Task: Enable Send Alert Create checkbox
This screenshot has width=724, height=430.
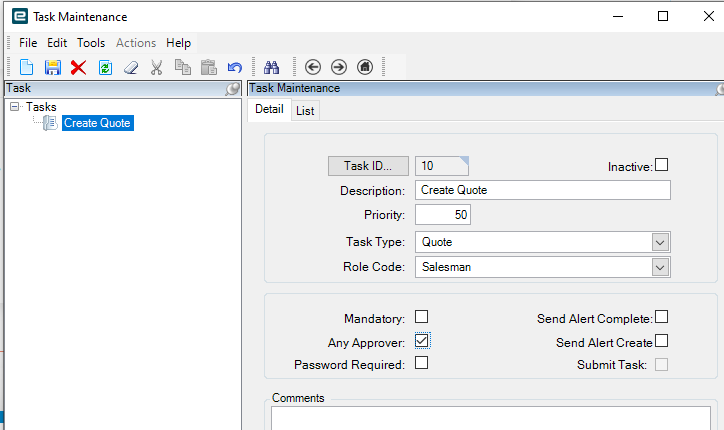Action: coord(661,340)
